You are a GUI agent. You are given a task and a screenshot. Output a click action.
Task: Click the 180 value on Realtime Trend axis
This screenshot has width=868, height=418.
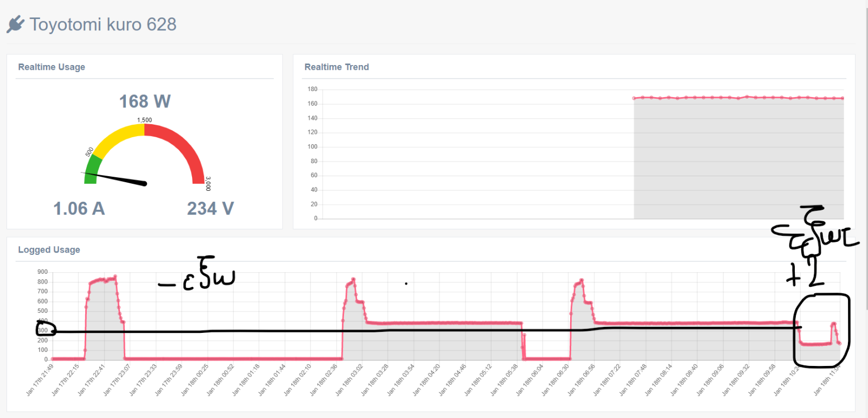pyautogui.click(x=312, y=89)
